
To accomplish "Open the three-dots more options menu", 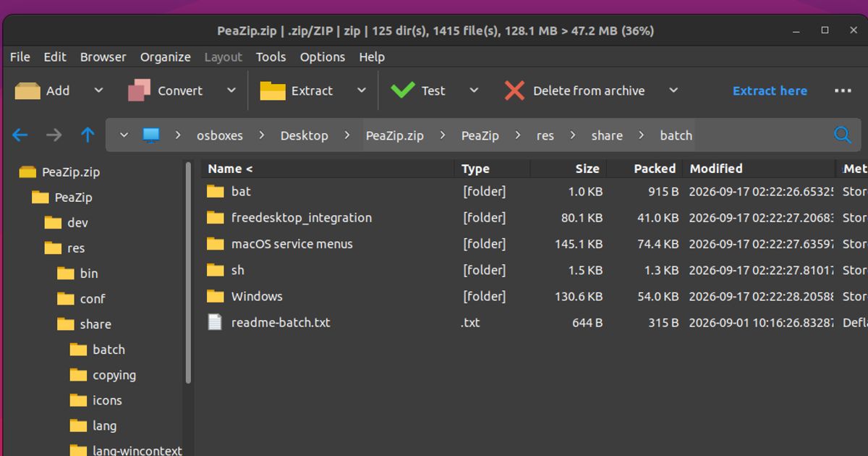I will point(843,90).
